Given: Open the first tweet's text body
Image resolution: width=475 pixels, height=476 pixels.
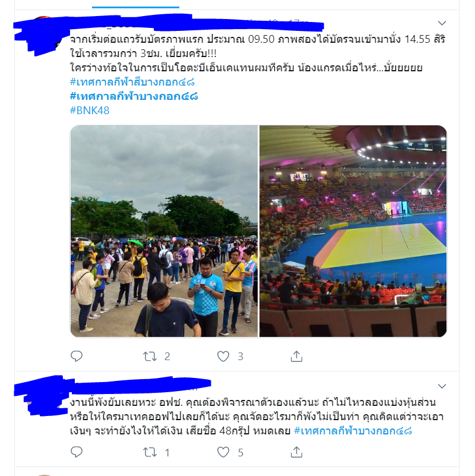Looking at the screenshot, I should click(x=258, y=53).
